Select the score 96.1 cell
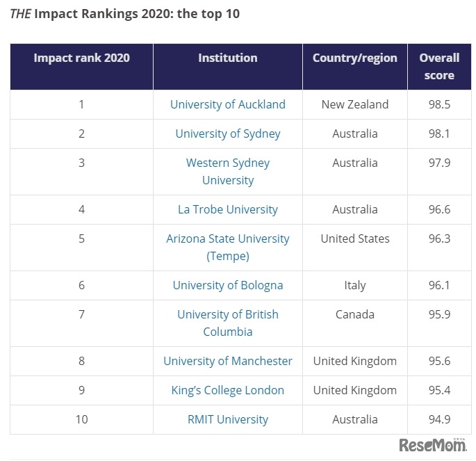This screenshot has width=476, height=461. tap(439, 286)
